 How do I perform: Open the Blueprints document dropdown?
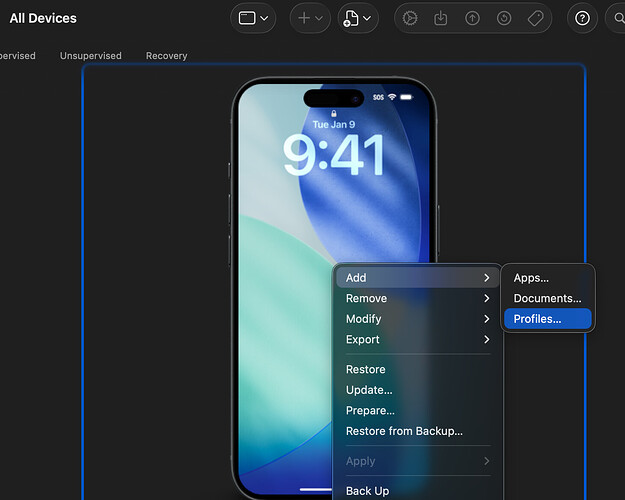click(358, 18)
